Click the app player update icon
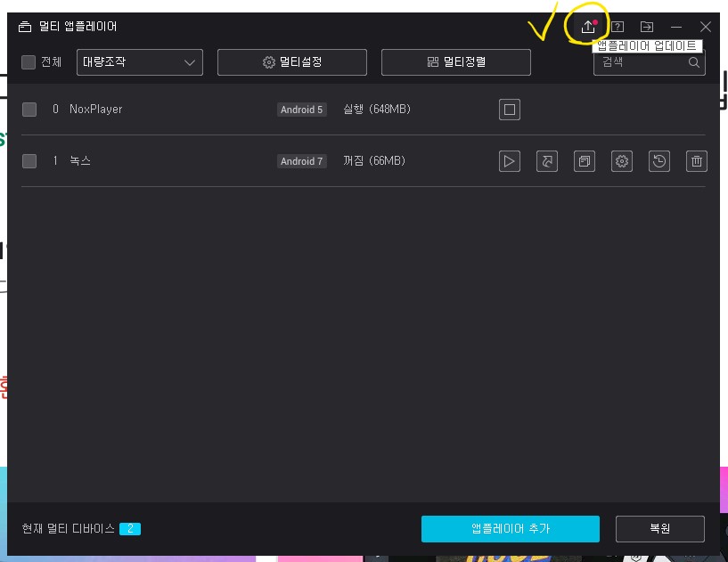Viewport: 728px width, 562px height. tap(588, 27)
